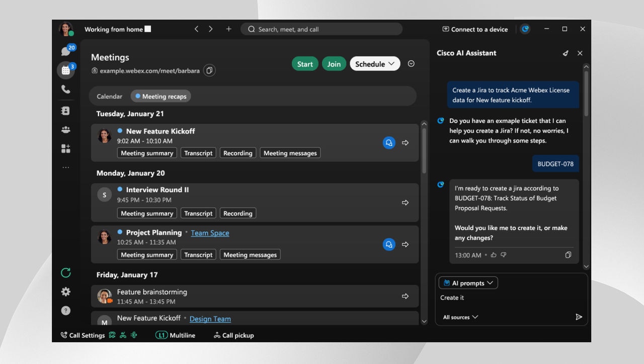Open the Team Space link
This screenshot has height=364, width=644.
(210, 233)
